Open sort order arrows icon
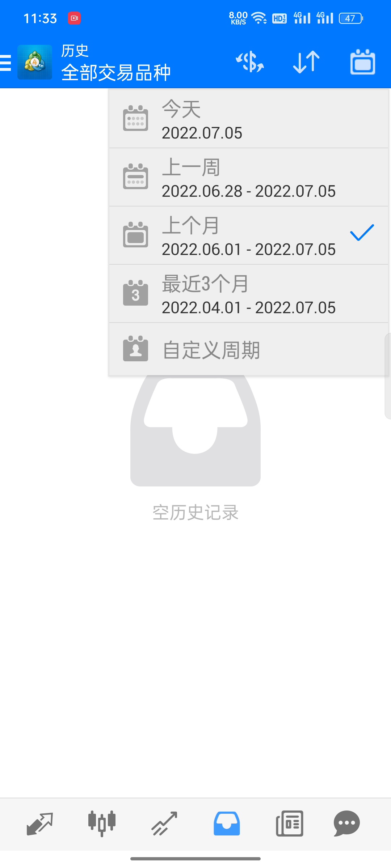This screenshot has width=391, height=868. point(306,62)
